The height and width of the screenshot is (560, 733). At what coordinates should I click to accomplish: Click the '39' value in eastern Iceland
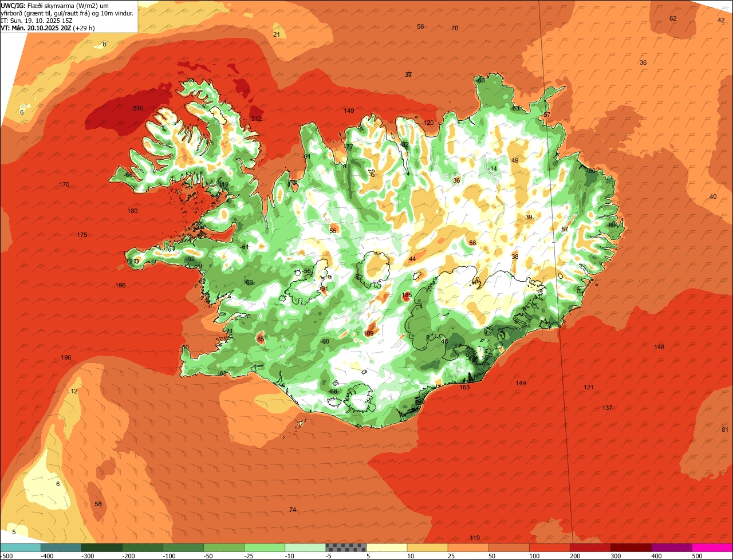point(529,217)
